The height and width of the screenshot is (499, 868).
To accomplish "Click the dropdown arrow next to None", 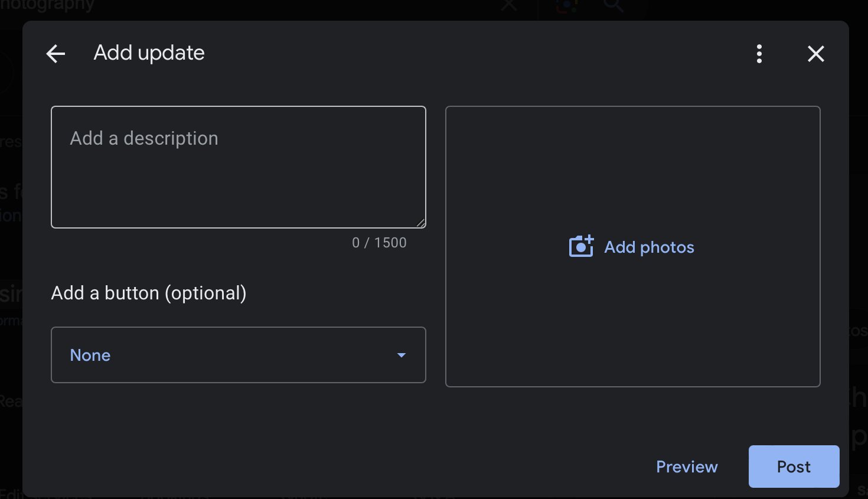I will pos(402,355).
